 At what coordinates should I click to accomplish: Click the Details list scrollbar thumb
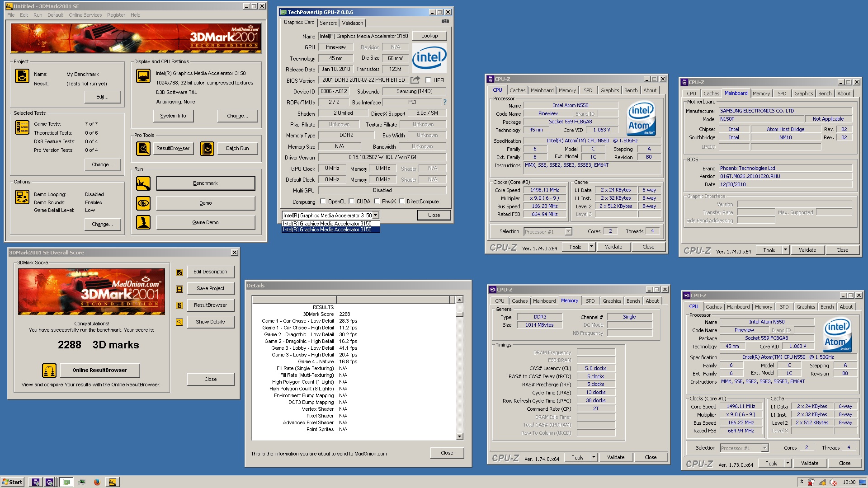tap(460, 314)
